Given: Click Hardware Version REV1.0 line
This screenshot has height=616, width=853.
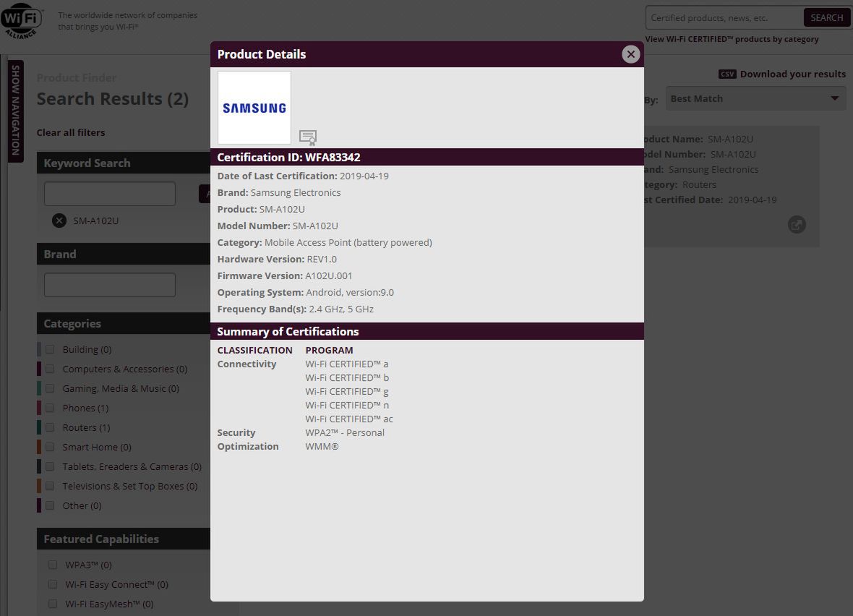Looking at the screenshot, I should pos(277,259).
